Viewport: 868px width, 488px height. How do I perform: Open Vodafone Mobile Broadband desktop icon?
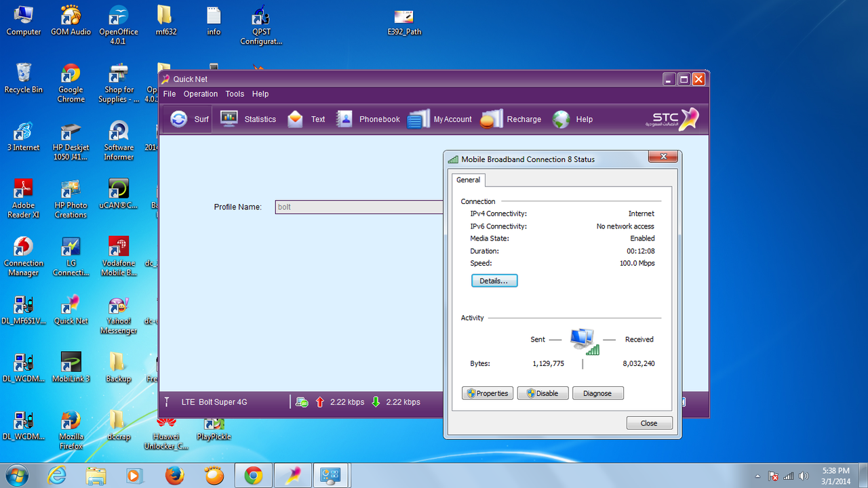119,256
